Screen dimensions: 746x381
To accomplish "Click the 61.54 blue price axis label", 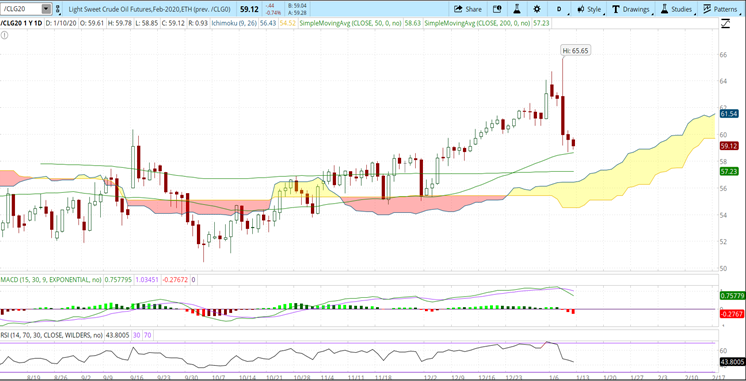I will tap(729, 114).
